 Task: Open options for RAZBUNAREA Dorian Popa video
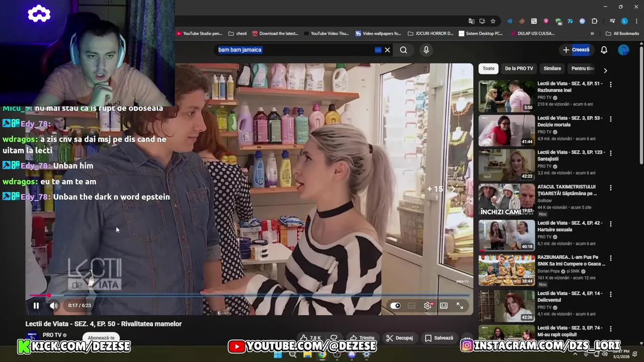tap(611, 258)
